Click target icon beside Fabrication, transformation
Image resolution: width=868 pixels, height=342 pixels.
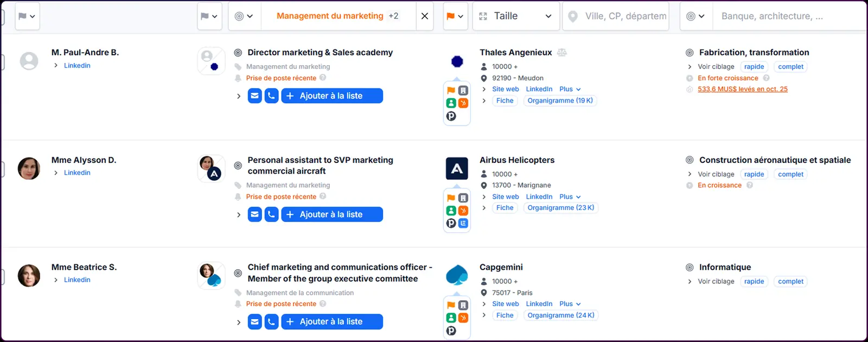pyautogui.click(x=690, y=53)
